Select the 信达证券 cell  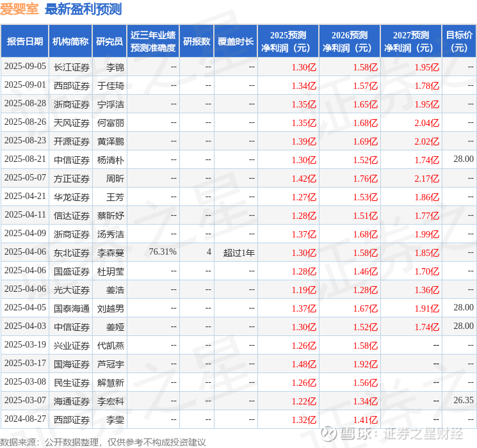(x=72, y=216)
